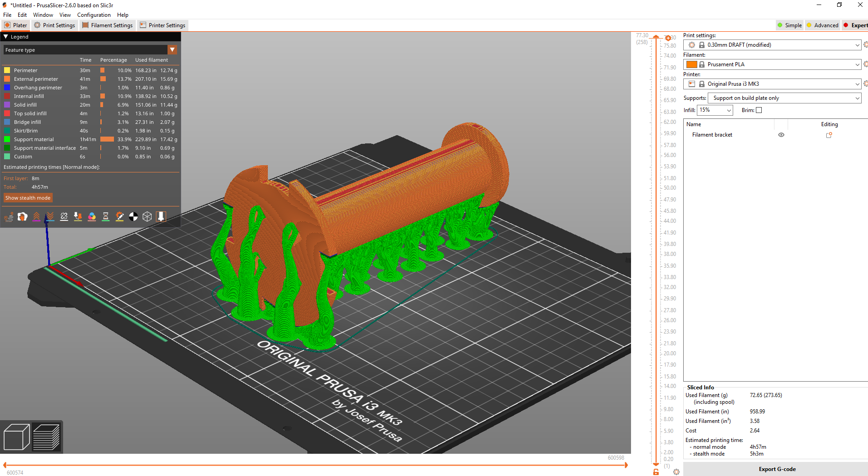Select Advanced mode
The height and width of the screenshot is (476, 868).
click(822, 25)
